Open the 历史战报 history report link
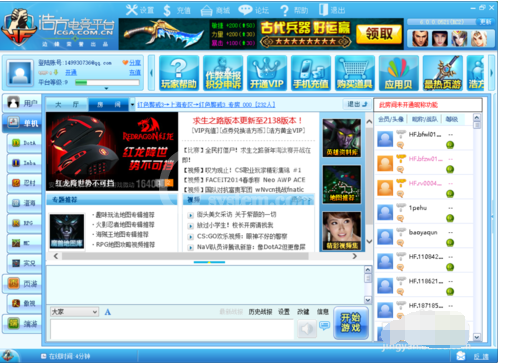This screenshot has height=363, width=511. click(x=260, y=312)
